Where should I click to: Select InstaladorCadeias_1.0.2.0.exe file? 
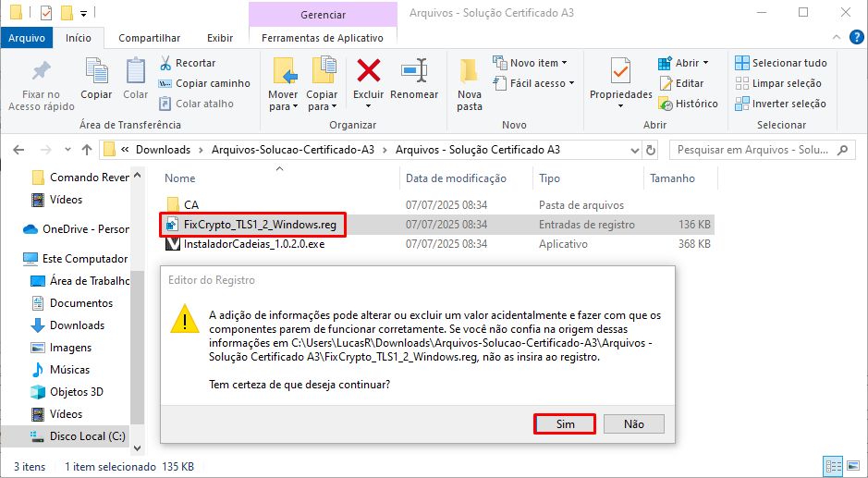[253, 244]
